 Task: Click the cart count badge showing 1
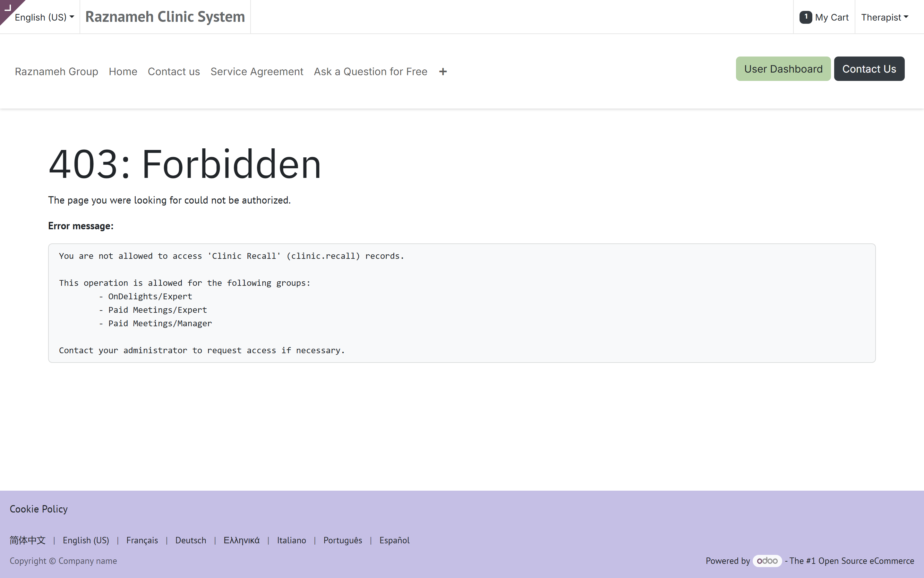click(x=806, y=17)
